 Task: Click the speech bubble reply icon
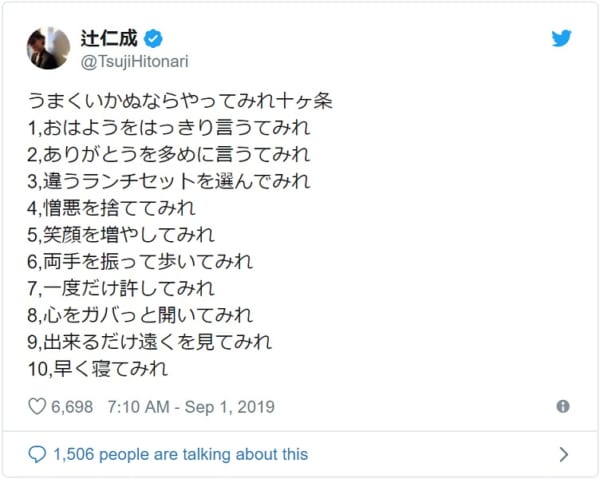pos(37,455)
